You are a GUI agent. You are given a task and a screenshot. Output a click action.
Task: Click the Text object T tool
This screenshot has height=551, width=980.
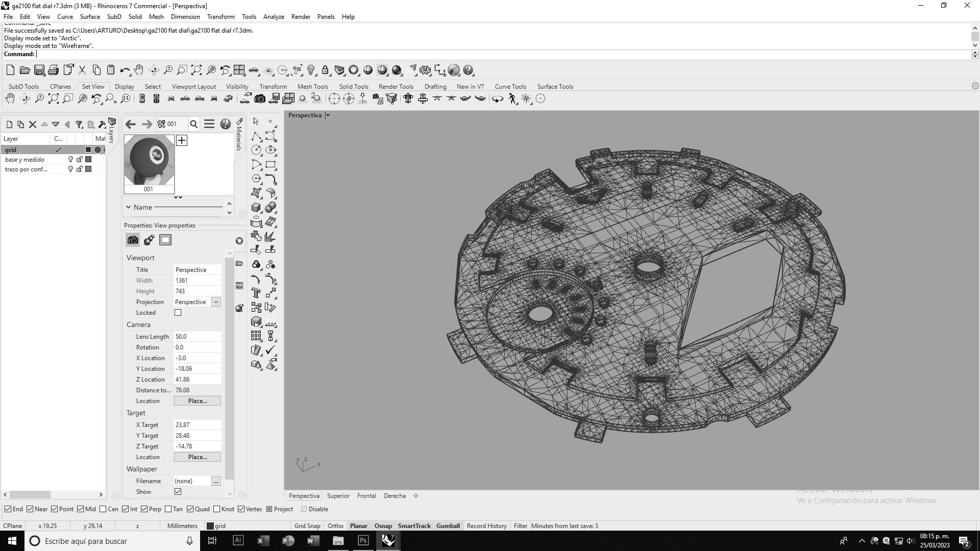point(256,293)
